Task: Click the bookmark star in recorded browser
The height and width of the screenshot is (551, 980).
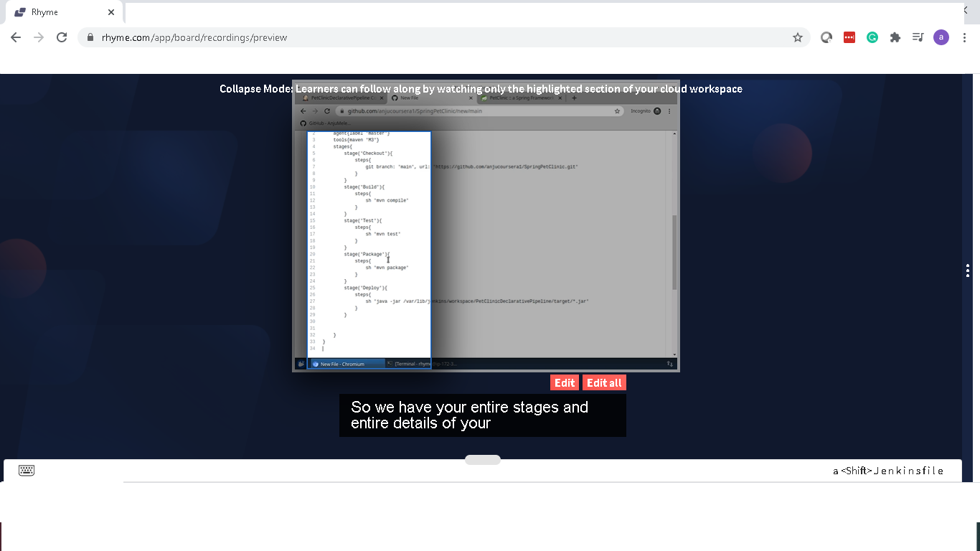Action: pyautogui.click(x=617, y=111)
